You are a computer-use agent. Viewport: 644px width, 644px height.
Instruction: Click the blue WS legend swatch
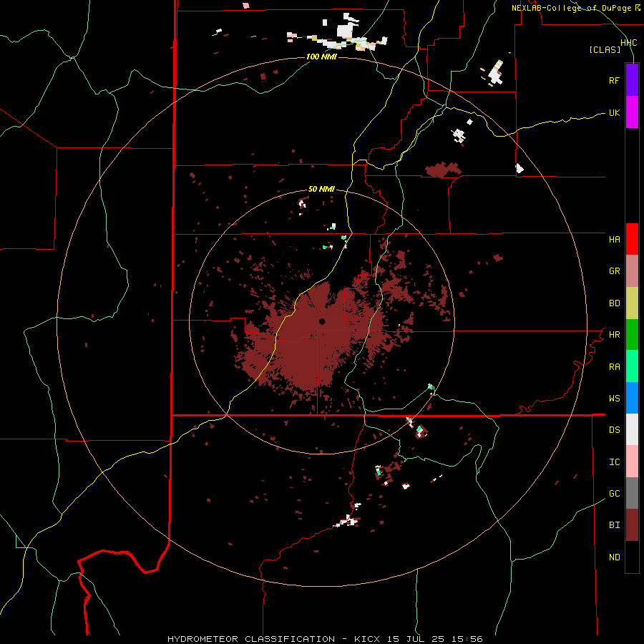point(632,398)
